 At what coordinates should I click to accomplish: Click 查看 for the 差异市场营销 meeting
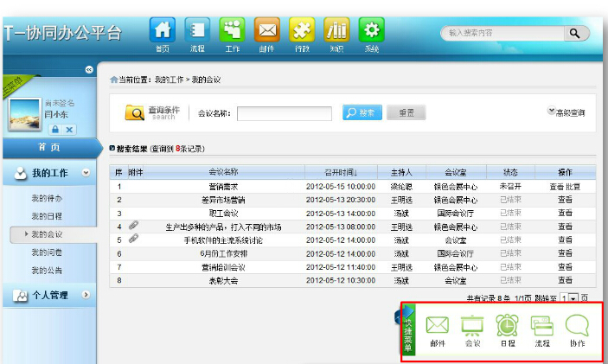[565, 200]
